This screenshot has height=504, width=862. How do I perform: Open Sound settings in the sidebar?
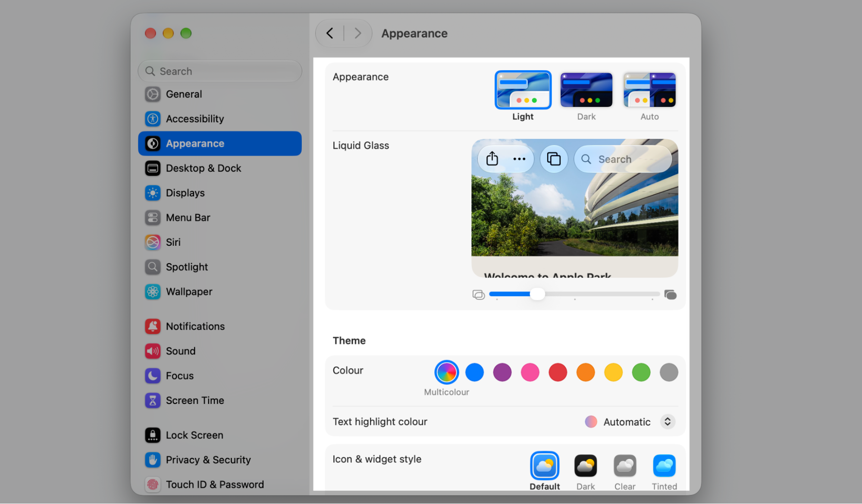[x=219, y=351]
